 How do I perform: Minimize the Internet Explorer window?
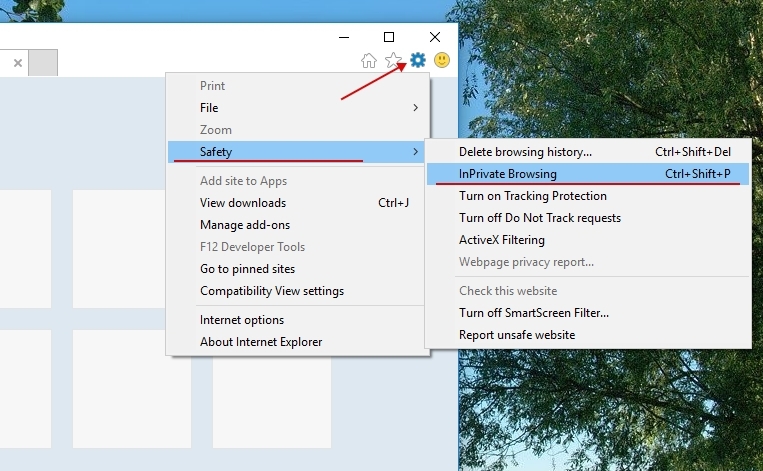click(x=344, y=37)
